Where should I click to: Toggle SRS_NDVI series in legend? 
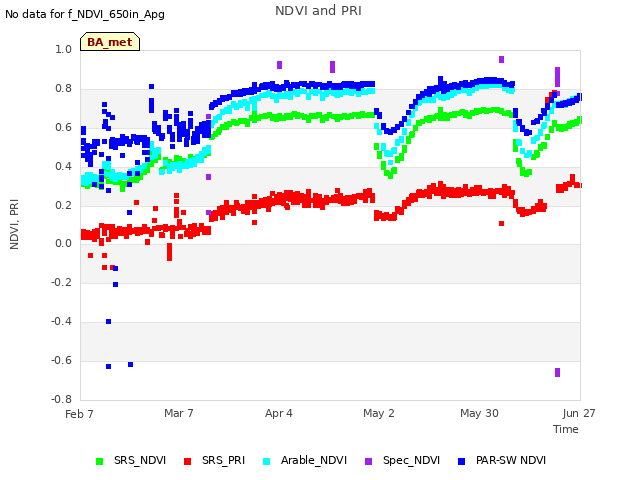pyautogui.click(x=131, y=461)
